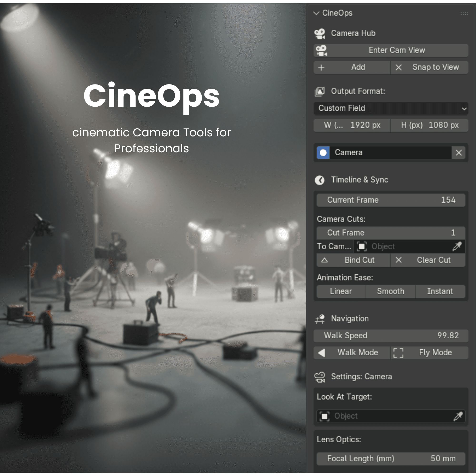This screenshot has width=476, height=476.
Task: Clear the Camera field with X
Action: 459,153
